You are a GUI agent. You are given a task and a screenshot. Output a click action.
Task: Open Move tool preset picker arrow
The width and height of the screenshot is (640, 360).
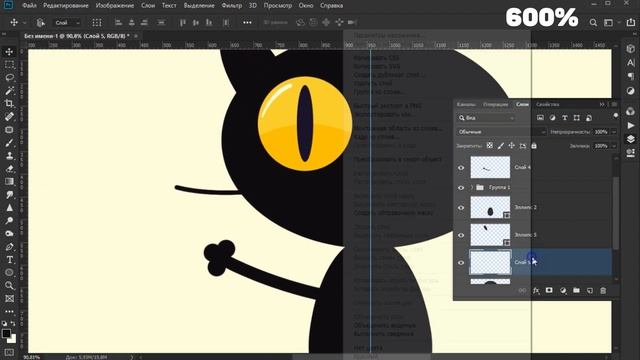tap(24, 23)
